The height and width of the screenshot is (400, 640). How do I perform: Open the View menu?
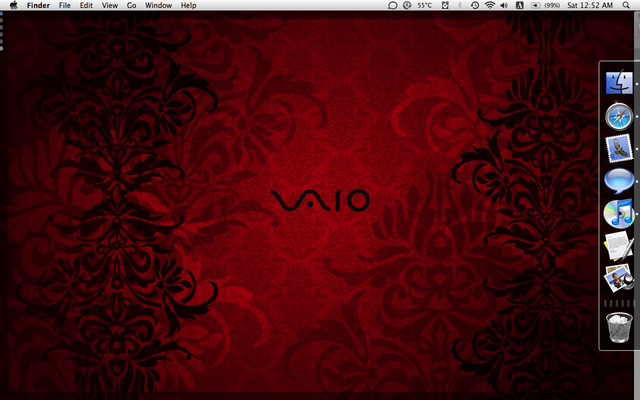click(x=109, y=5)
